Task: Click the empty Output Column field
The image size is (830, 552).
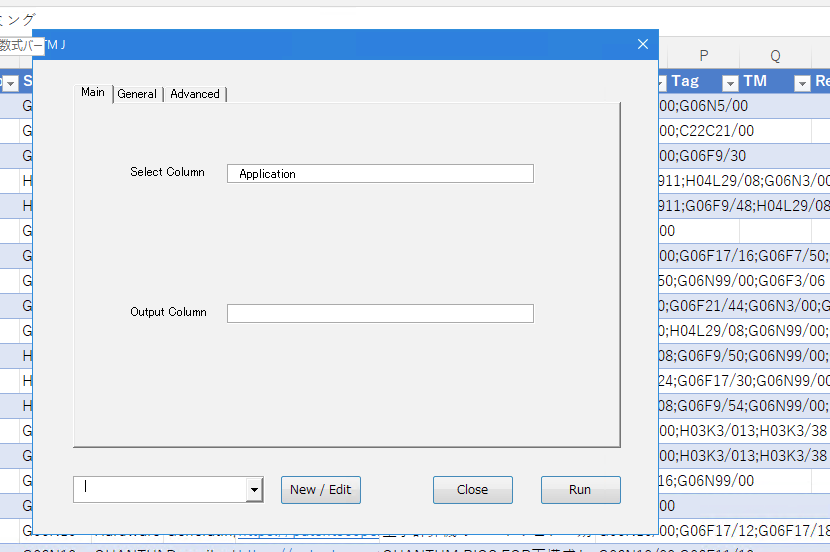Action: pyautogui.click(x=380, y=313)
